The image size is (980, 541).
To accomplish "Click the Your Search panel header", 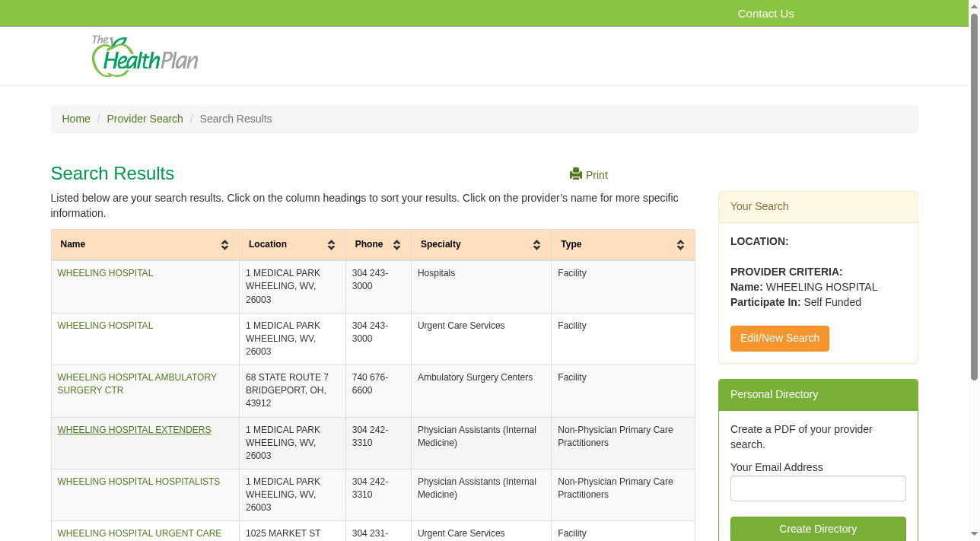I will (818, 207).
